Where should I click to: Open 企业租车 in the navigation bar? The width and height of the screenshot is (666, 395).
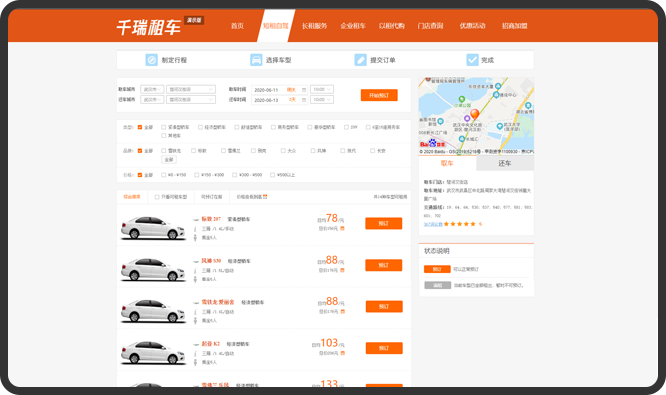click(353, 26)
